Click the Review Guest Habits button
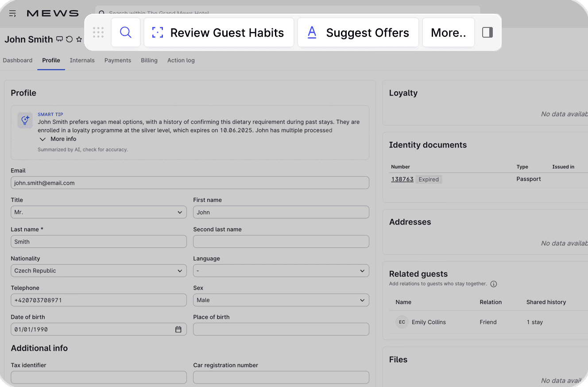This screenshot has height=387, width=588. (x=219, y=32)
